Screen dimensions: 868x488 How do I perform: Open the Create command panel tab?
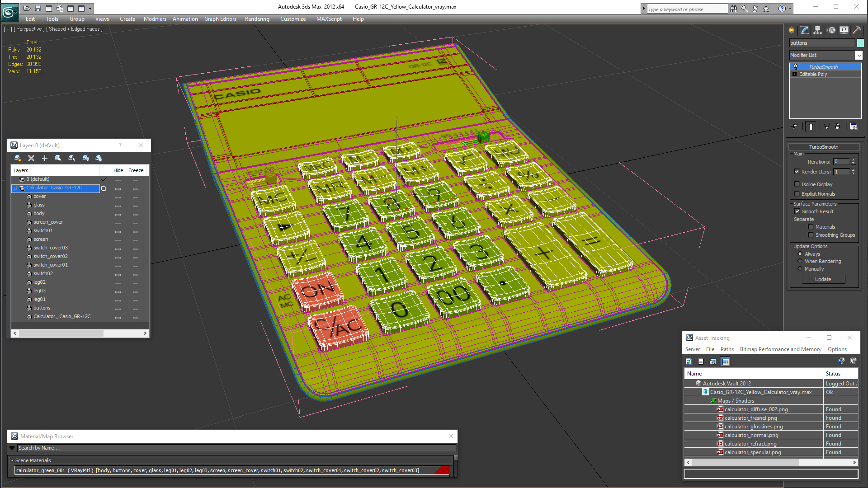[792, 30]
